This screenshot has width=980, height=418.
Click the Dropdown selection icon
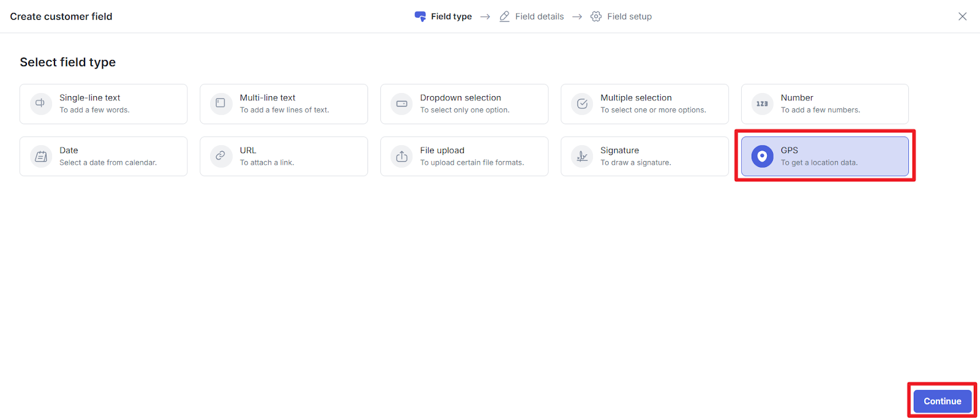tap(401, 103)
